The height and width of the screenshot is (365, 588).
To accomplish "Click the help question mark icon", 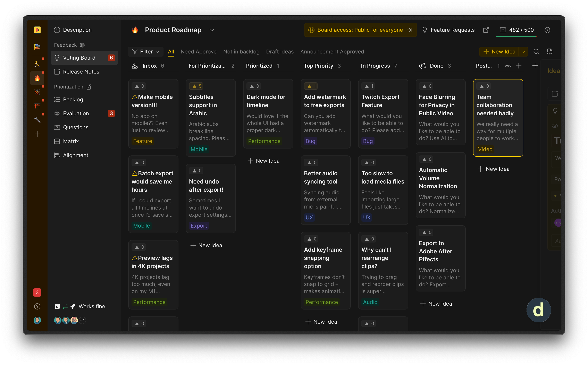I will [37, 306].
